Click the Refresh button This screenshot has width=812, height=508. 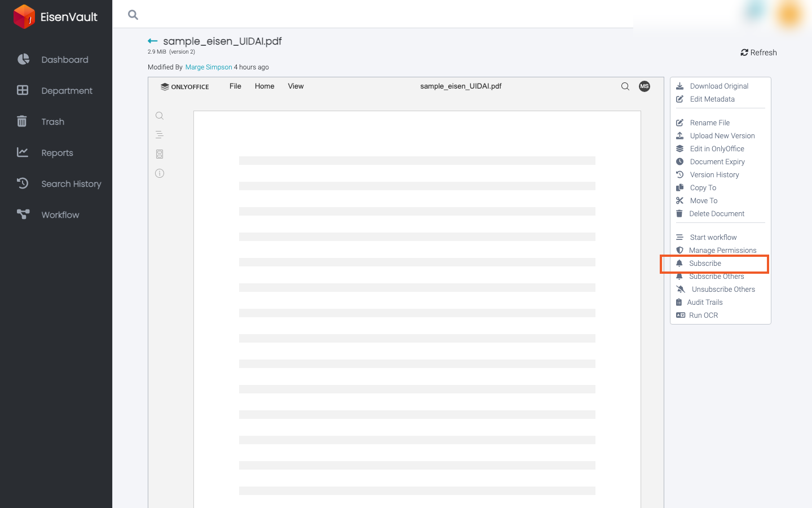pyautogui.click(x=758, y=52)
